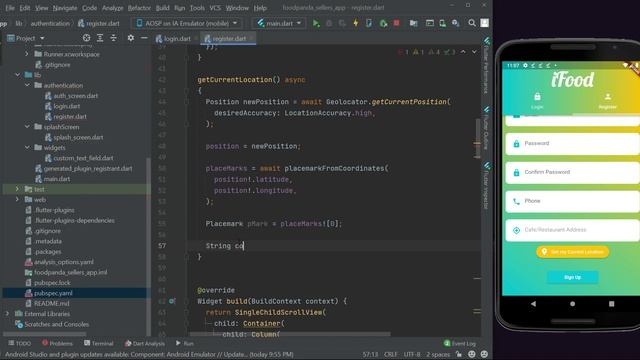Collapse the splashScreen folder
The width and height of the screenshot is (640, 360).
click(27, 127)
